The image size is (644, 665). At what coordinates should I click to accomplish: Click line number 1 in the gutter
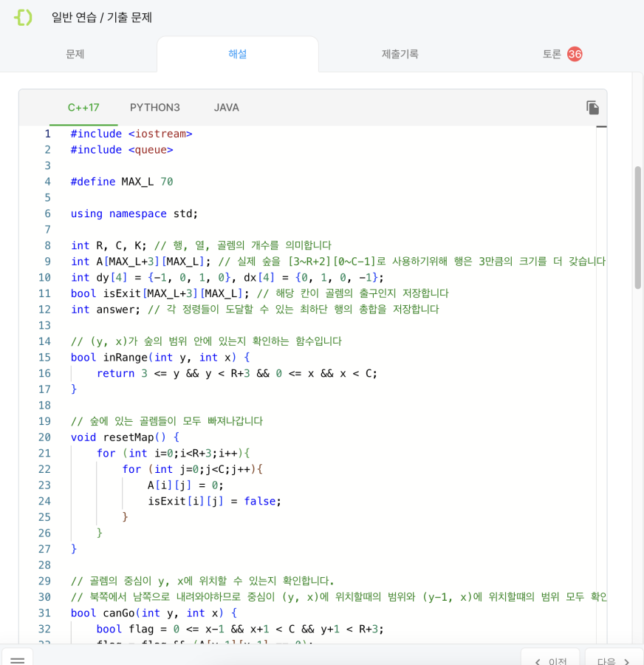point(47,134)
